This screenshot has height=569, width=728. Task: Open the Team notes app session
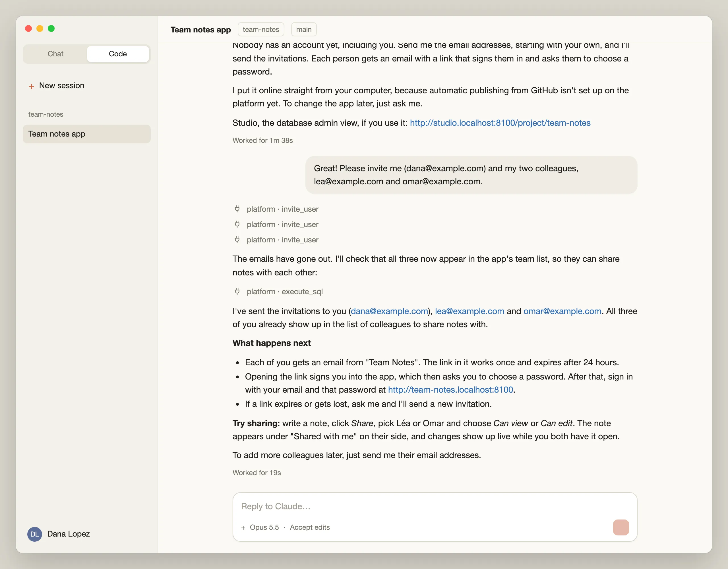87,134
